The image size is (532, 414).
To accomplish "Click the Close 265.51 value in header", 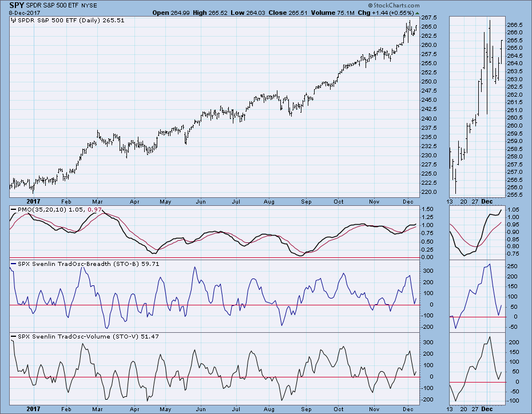I will click(288, 13).
